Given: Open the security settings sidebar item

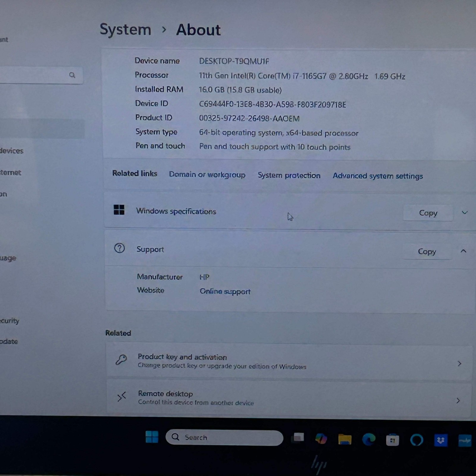Looking at the screenshot, I should tap(10, 321).
